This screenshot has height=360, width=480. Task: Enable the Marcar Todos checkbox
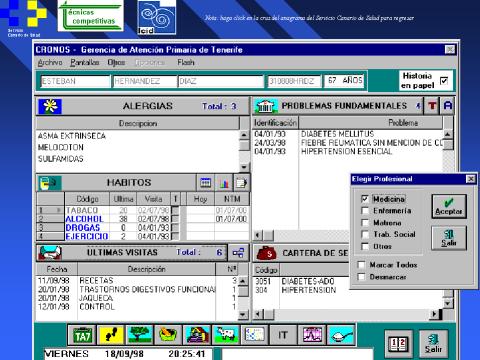pos(361,265)
